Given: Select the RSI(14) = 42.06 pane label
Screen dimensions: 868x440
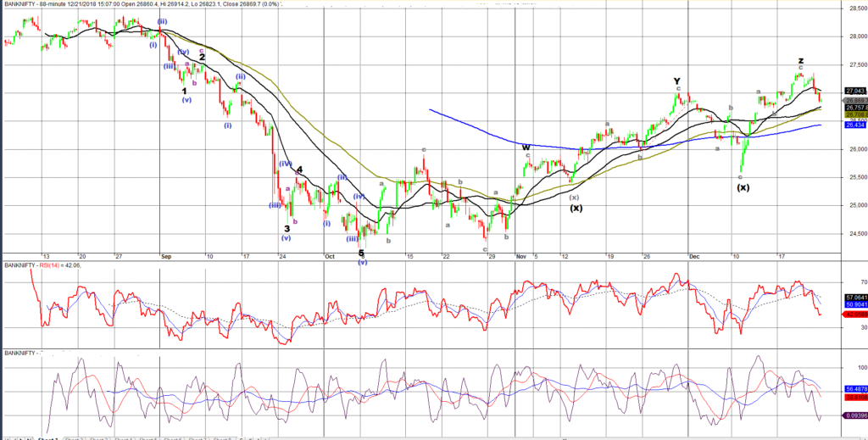Looking at the screenshot, I should 42,265.
